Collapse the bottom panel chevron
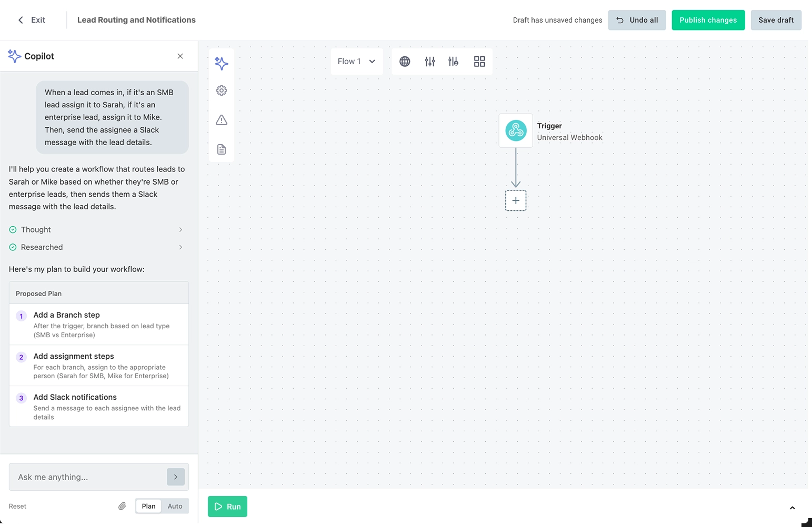Screen dimensions: 812x527 792,508
